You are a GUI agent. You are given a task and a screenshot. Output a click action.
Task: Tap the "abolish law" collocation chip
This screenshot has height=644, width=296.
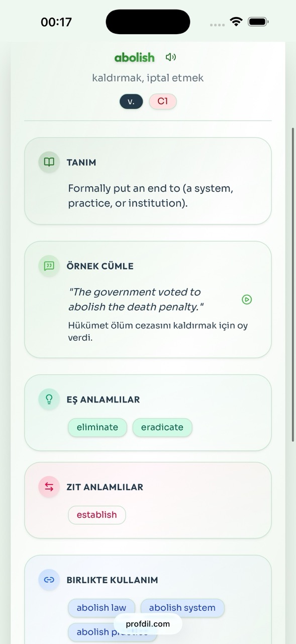click(102, 608)
